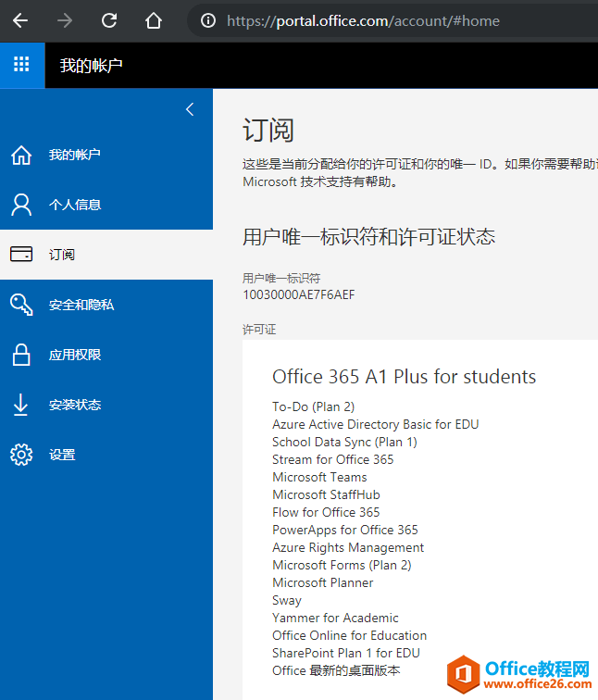Click the person icon for 个人信息
The height and width of the screenshot is (700, 598).
tap(21, 205)
